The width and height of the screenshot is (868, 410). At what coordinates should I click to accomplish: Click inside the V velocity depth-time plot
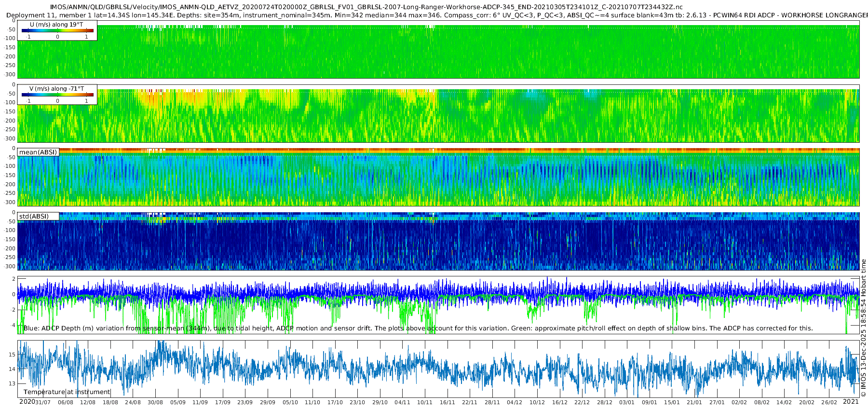[438, 113]
